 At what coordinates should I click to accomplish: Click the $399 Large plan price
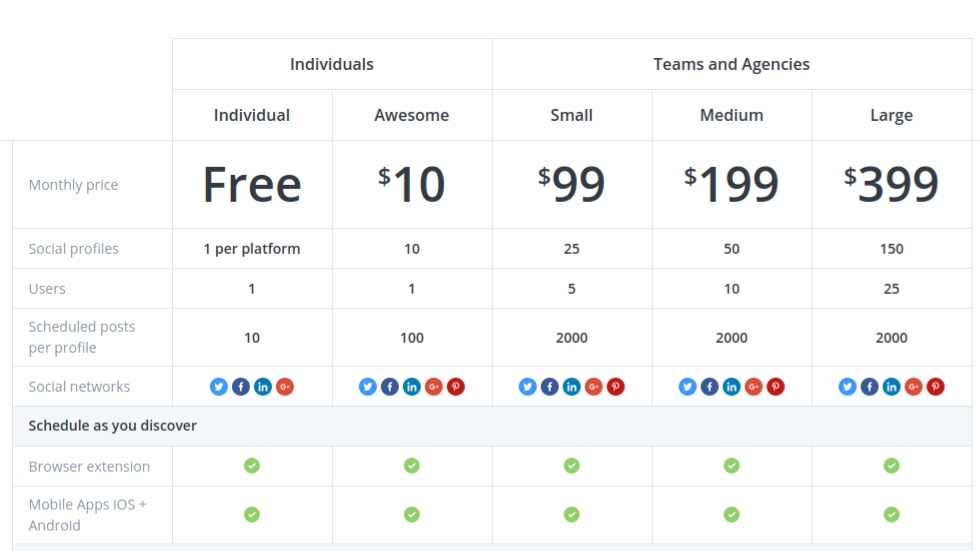(x=892, y=184)
